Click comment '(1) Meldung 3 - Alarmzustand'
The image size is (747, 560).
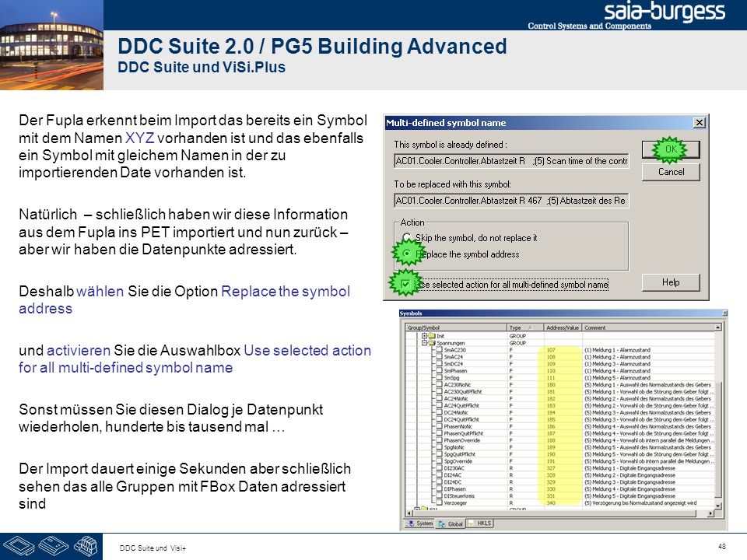(x=617, y=364)
